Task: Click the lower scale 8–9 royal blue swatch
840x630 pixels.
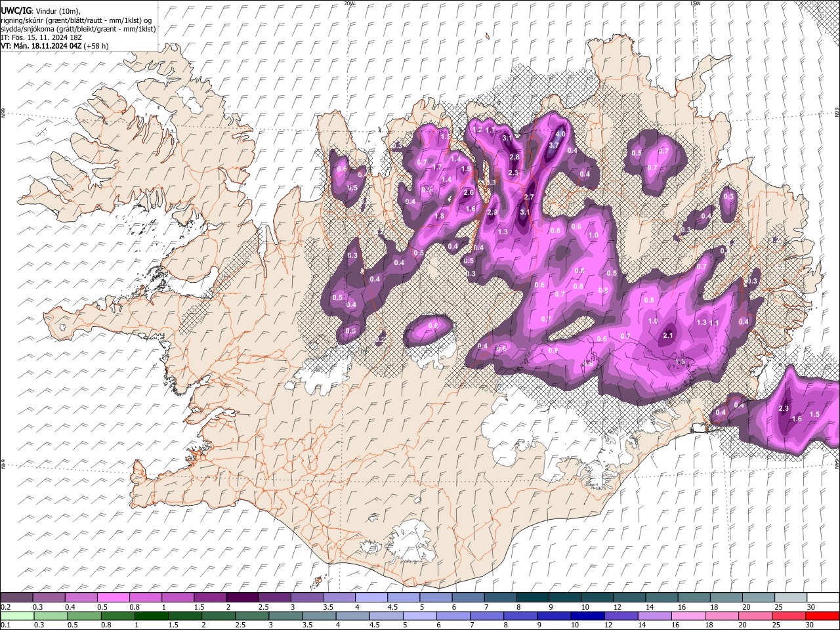Action: pyautogui.click(x=520, y=616)
